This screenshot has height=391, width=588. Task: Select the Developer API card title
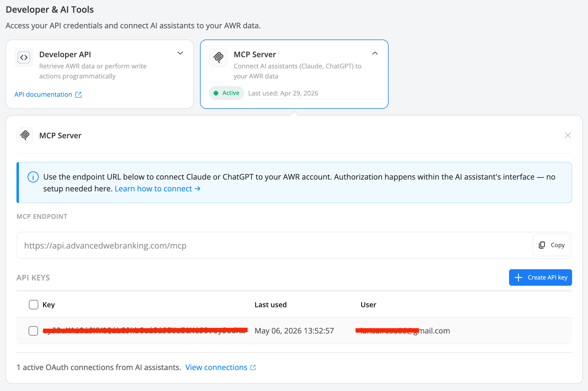pos(65,55)
